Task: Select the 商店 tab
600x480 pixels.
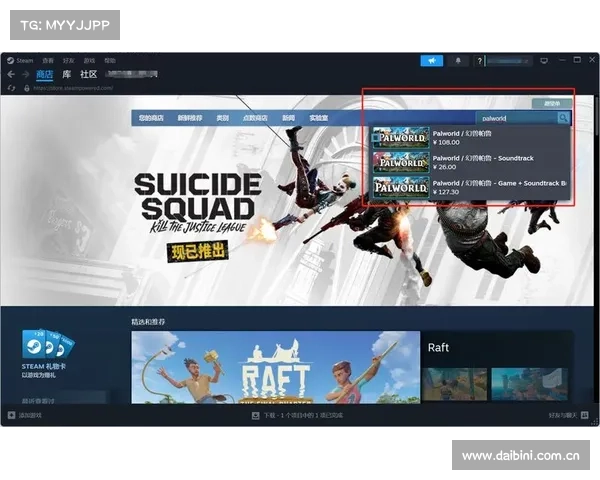Action: tap(45, 74)
